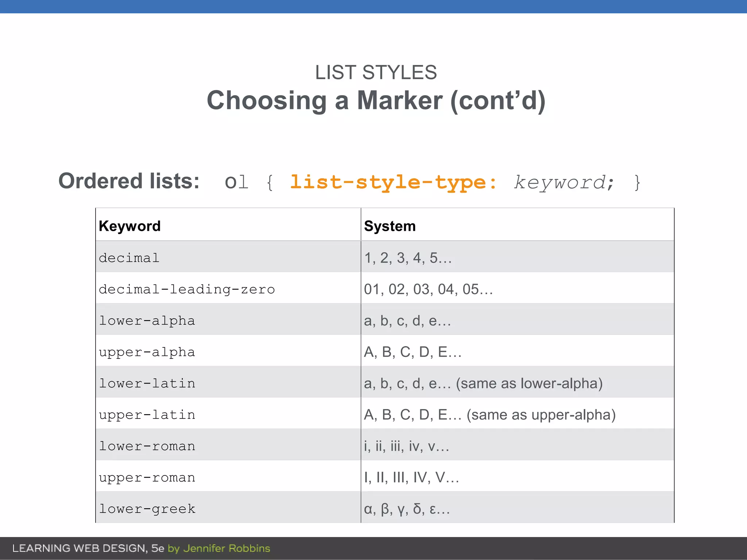Select the 'decimal-leading-zero' keyword cell

[x=228, y=288]
